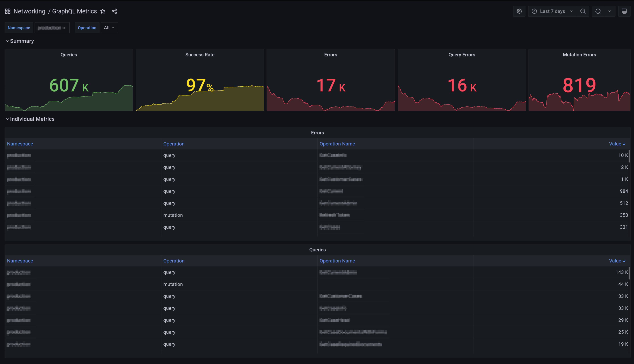Open dashboard settings gear
The height and width of the screenshot is (364, 634).
pyautogui.click(x=519, y=11)
